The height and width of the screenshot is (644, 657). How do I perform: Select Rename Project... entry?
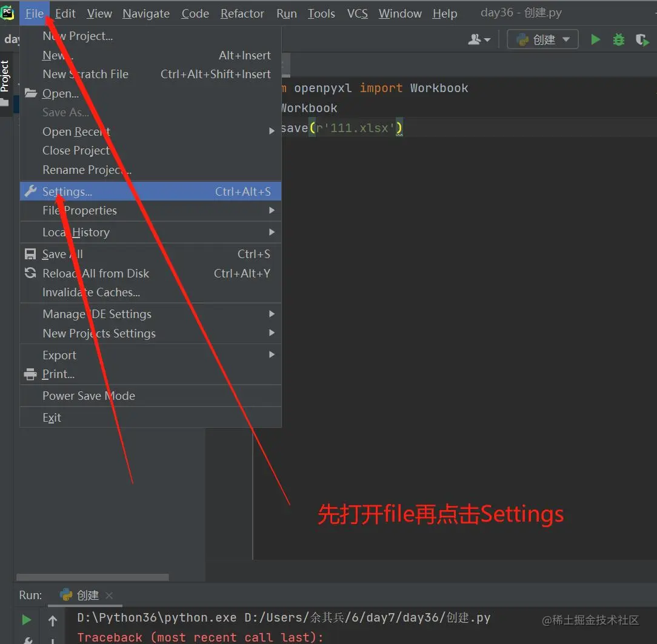tap(150, 170)
